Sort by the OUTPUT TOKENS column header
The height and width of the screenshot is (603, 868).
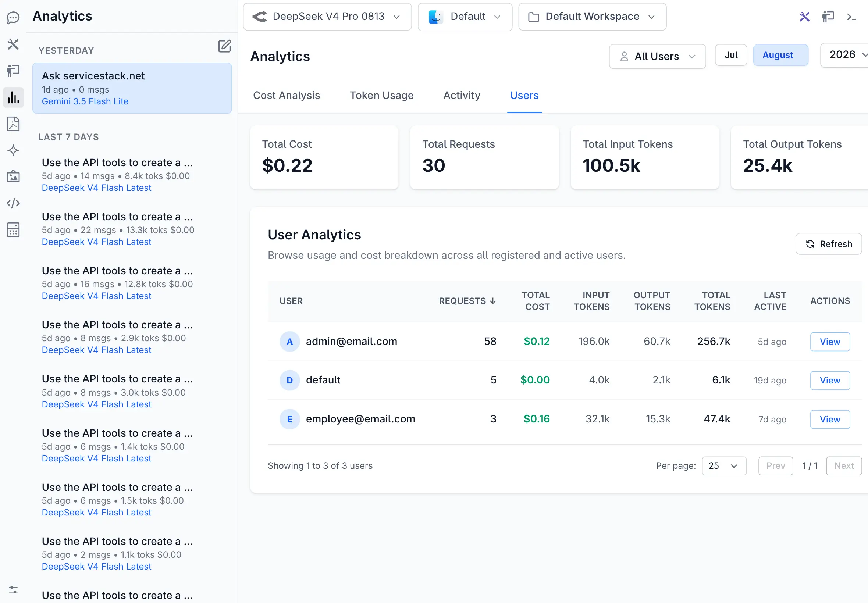pyautogui.click(x=652, y=301)
